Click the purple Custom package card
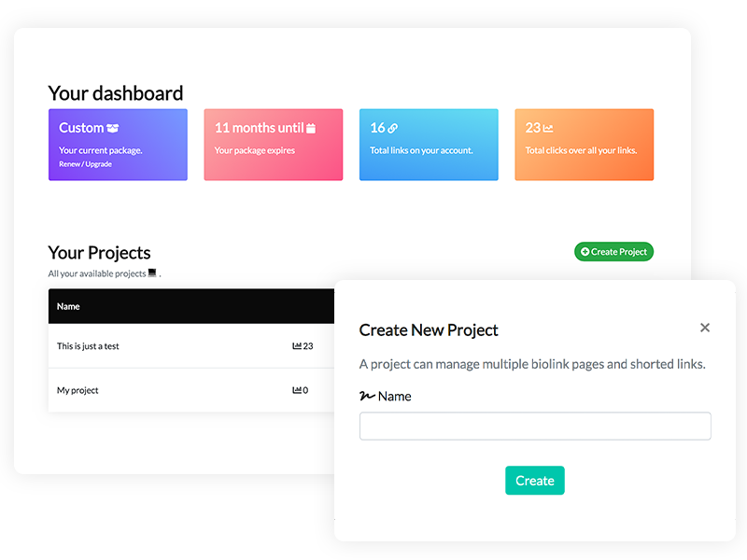747x560 pixels. (x=118, y=145)
